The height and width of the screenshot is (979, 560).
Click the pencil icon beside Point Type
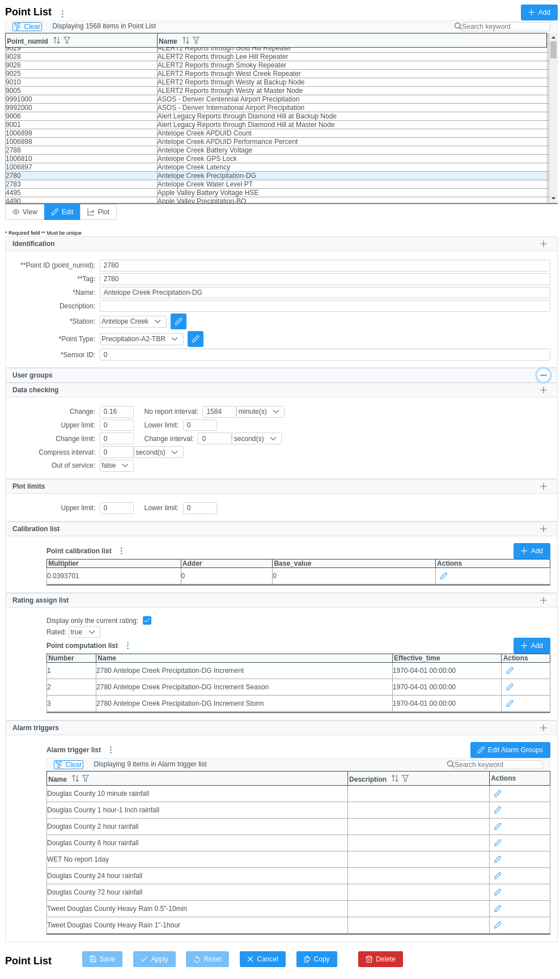coord(196,339)
